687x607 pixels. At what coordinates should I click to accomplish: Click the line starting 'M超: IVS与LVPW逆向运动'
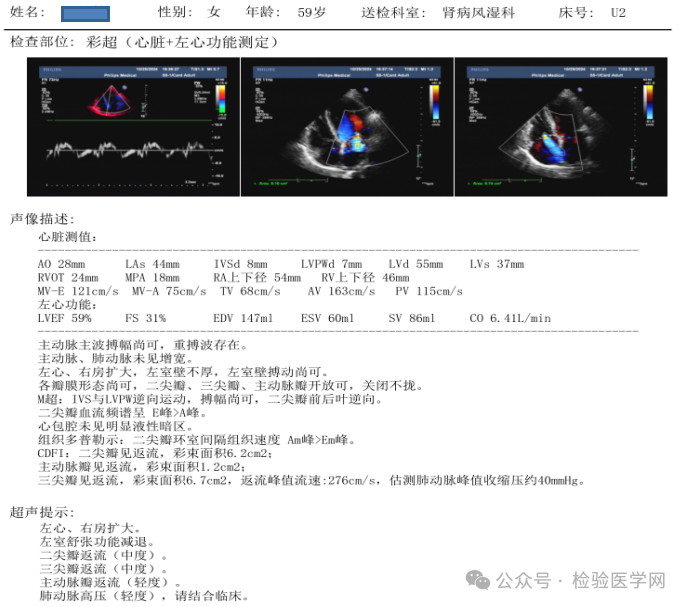(x=210, y=400)
